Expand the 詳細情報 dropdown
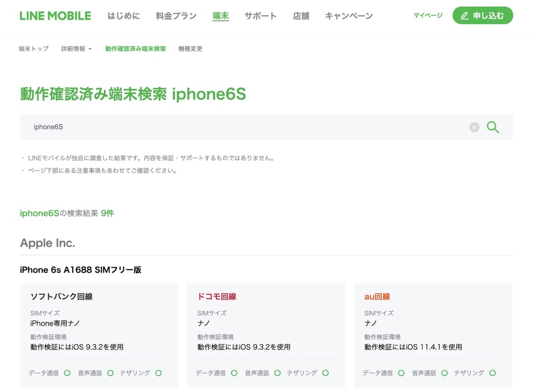534x392 pixels. pos(76,49)
